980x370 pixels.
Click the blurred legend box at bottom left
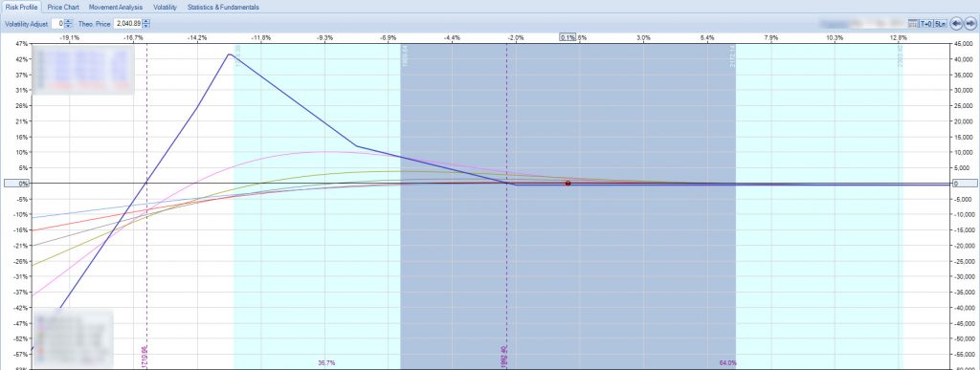coord(73,337)
